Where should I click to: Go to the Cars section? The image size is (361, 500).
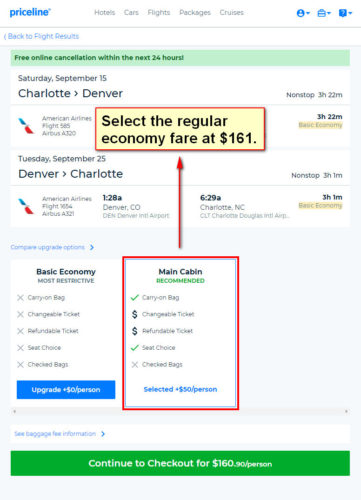131,13
